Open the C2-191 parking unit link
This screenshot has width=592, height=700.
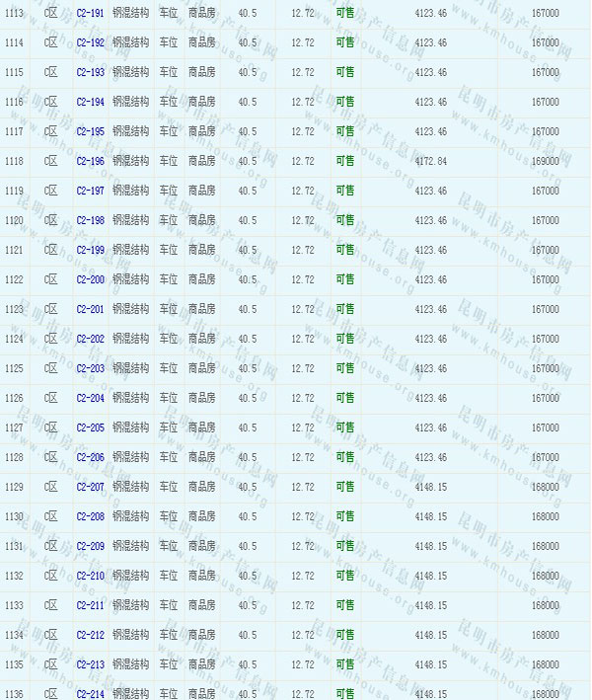(90, 14)
